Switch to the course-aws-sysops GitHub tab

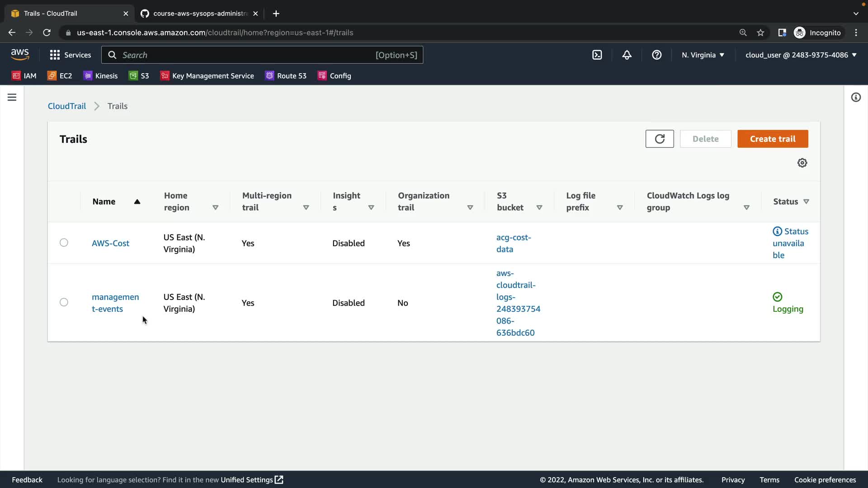click(199, 14)
